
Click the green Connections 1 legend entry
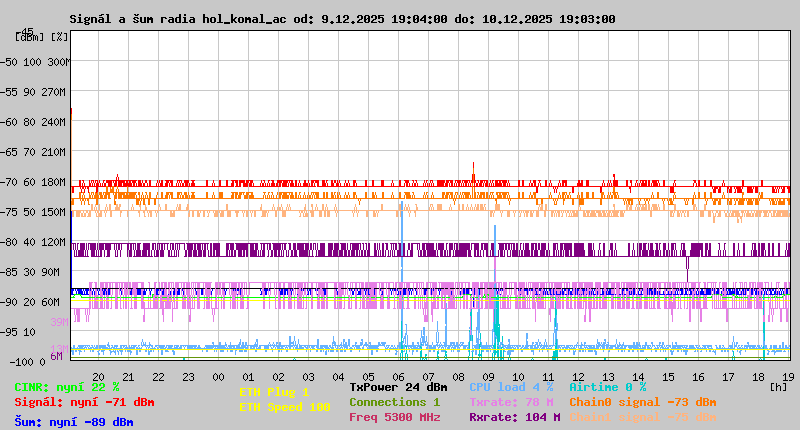(x=394, y=402)
